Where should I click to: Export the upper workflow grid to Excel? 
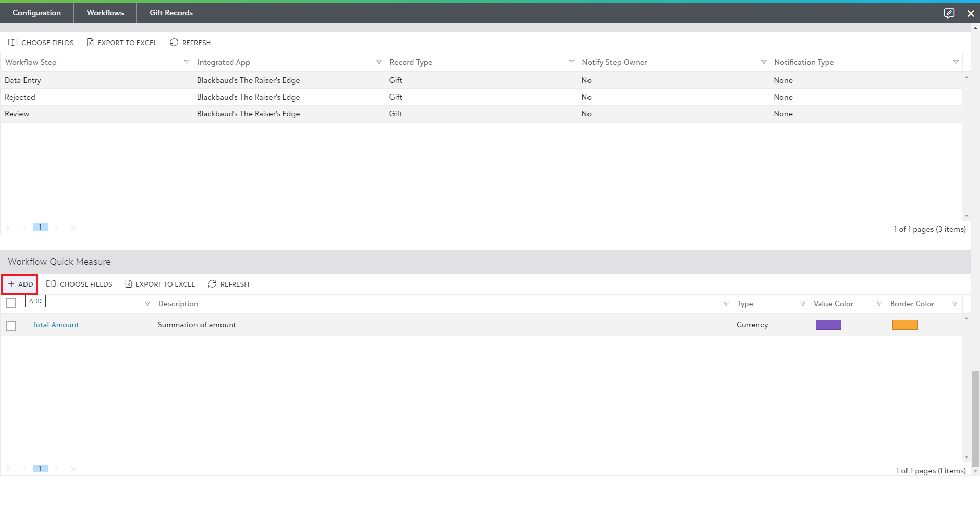click(x=121, y=43)
